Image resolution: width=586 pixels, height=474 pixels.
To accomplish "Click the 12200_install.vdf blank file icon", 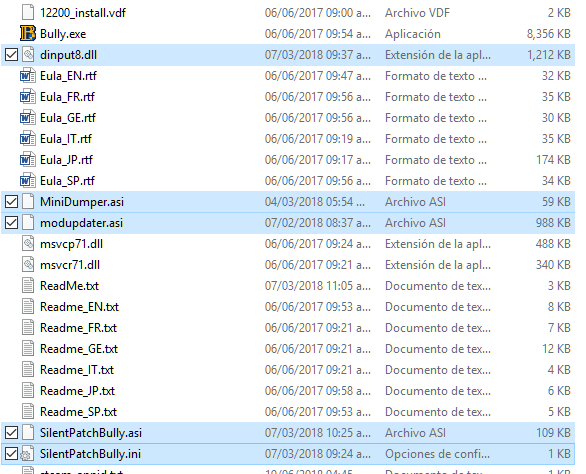I will [x=28, y=12].
